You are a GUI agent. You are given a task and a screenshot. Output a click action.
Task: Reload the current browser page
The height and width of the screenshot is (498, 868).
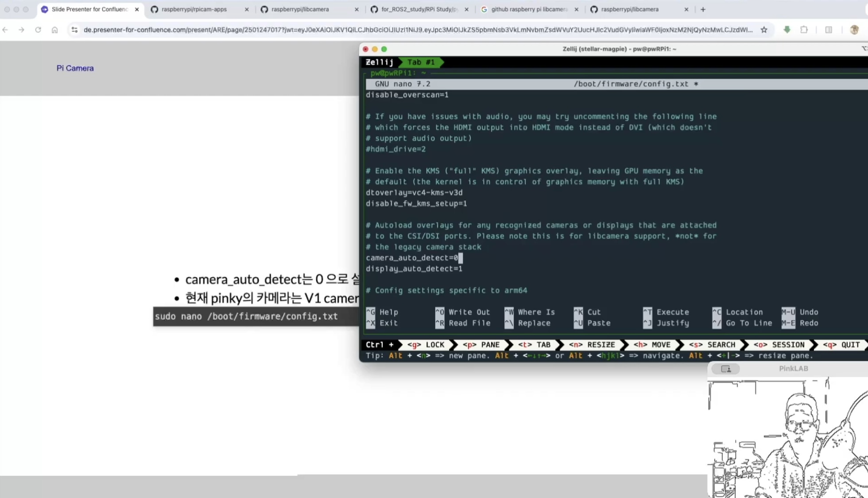click(38, 30)
